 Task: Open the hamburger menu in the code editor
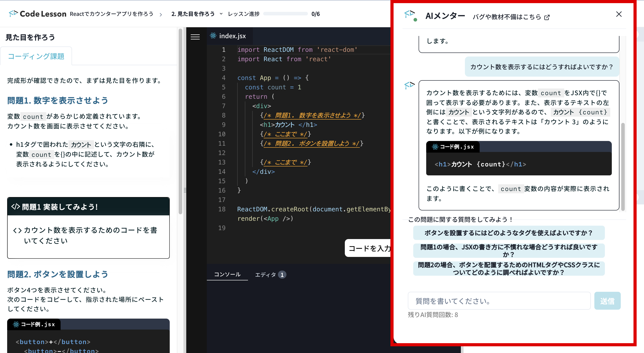click(195, 37)
